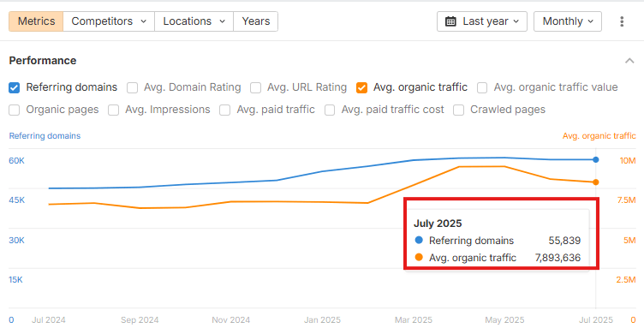The image size is (644, 334).
Task: Enable the Avg. URL Rating checkbox
Action: tap(255, 87)
